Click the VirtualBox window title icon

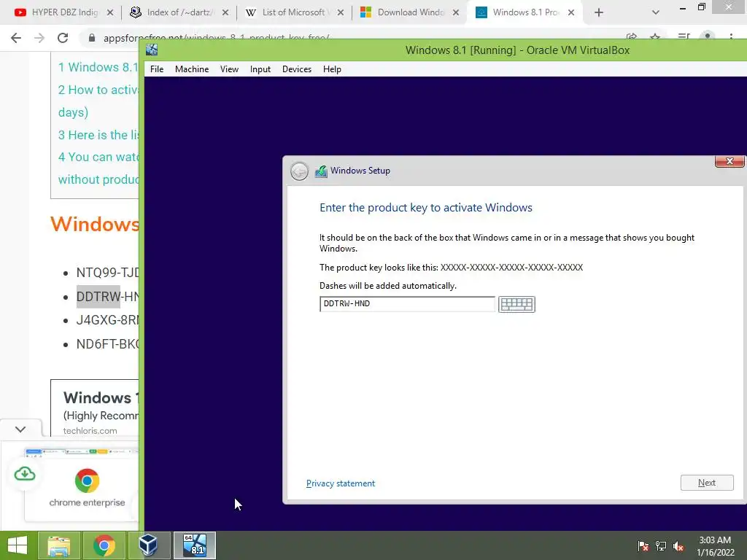pos(152,50)
